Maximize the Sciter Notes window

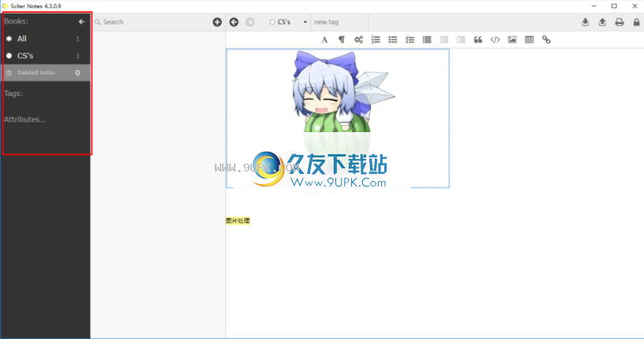click(614, 6)
